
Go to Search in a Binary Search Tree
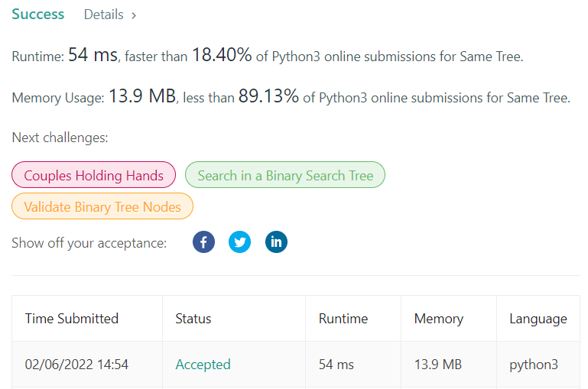[x=285, y=176]
